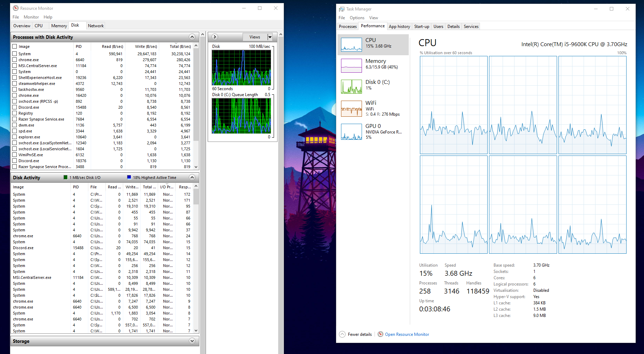Screen dimensions: 644x354
Task: Click the Disk 100 MB/sec graph
Action: point(241,67)
